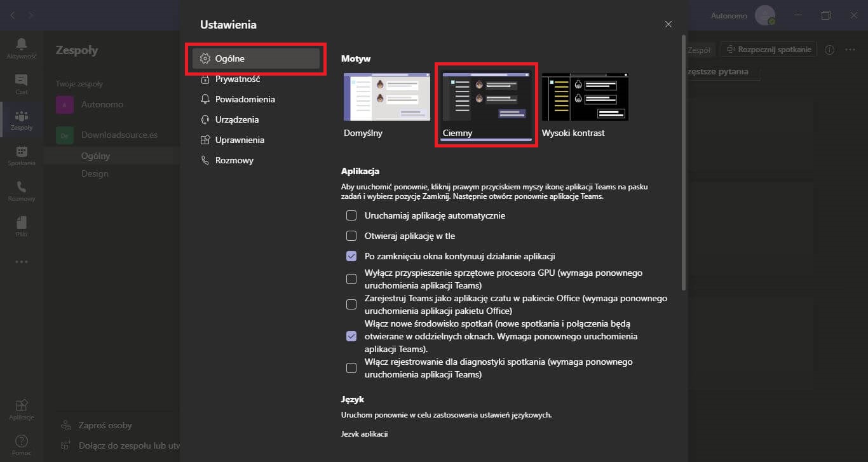Click the settings dialog vertical scrollbar
Screen dimensions: 868x462
tap(684, 163)
